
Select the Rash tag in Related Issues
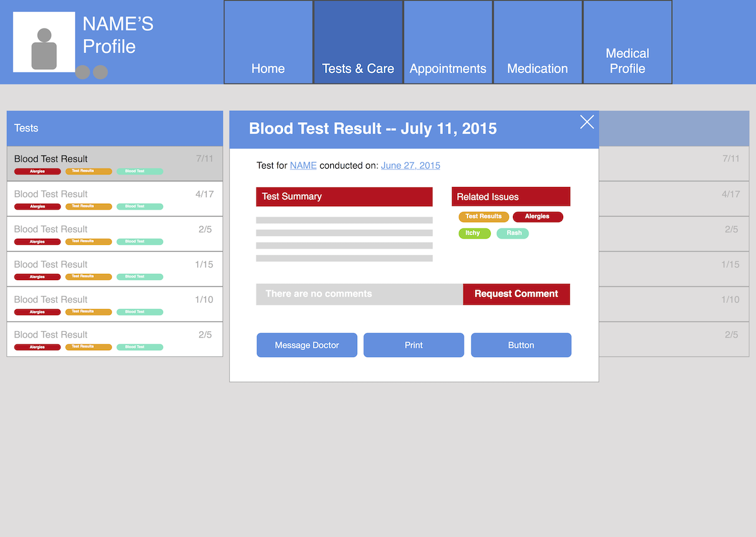coord(513,233)
